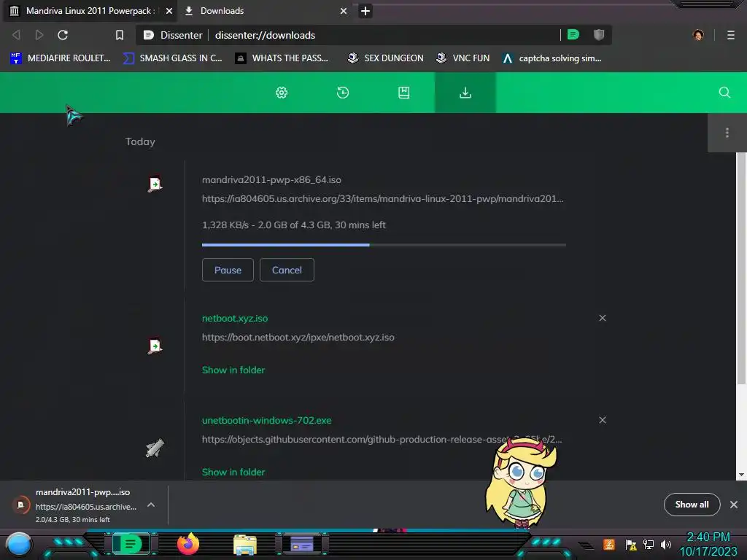Open netboot.xyz.iso file link

(x=235, y=318)
